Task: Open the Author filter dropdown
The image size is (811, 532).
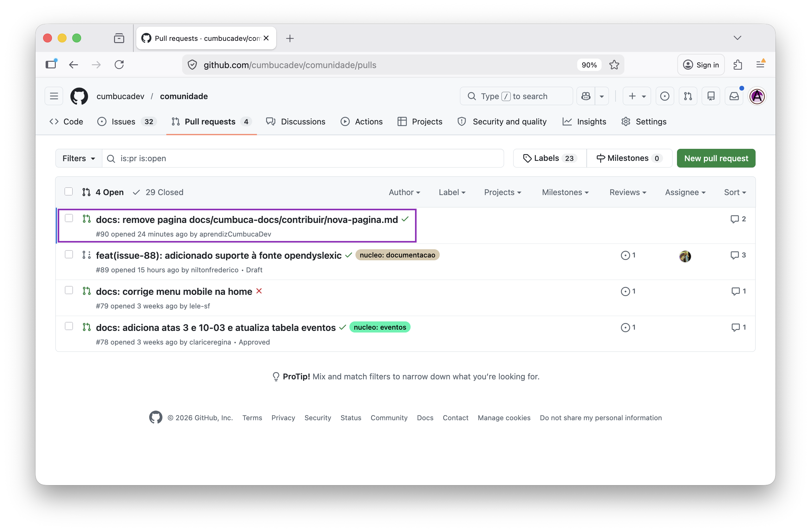Action: click(x=404, y=192)
